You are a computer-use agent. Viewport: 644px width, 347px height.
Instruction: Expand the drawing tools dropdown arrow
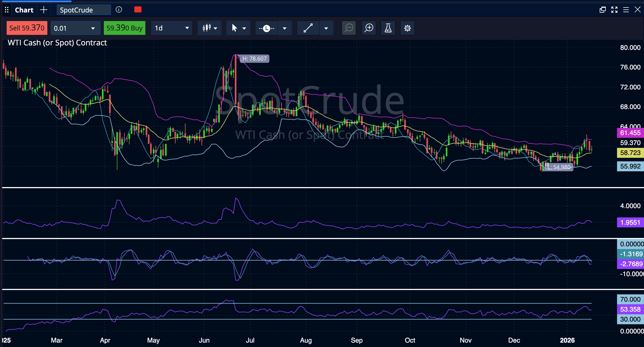(326, 28)
